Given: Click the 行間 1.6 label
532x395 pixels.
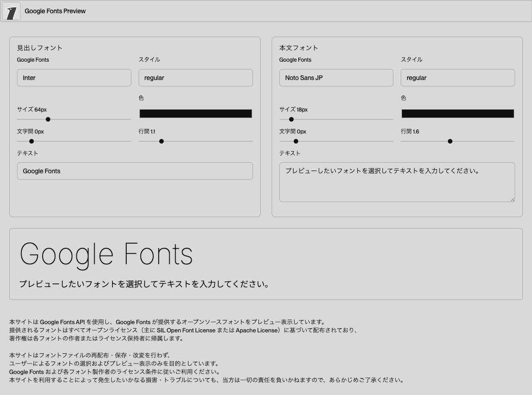Looking at the screenshot, I should (410, 132).
